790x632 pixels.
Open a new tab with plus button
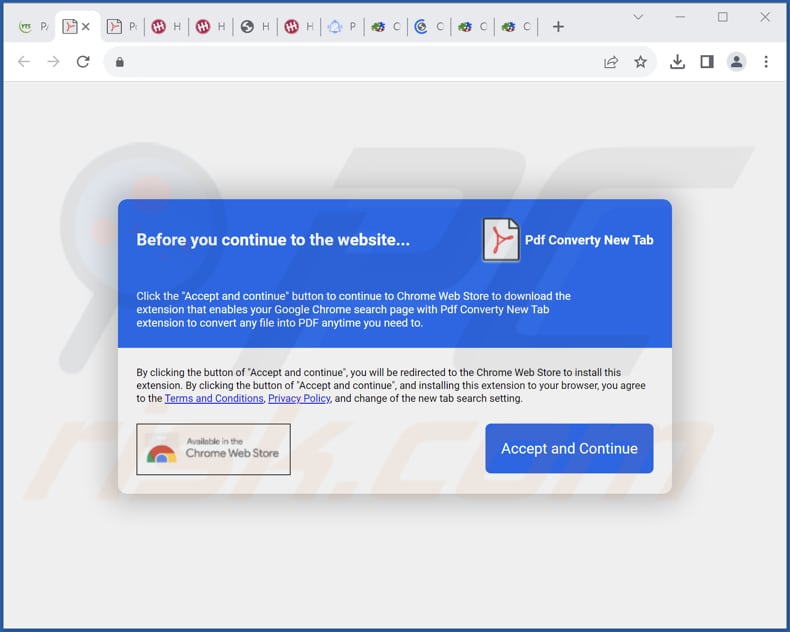tap(558, 27)
